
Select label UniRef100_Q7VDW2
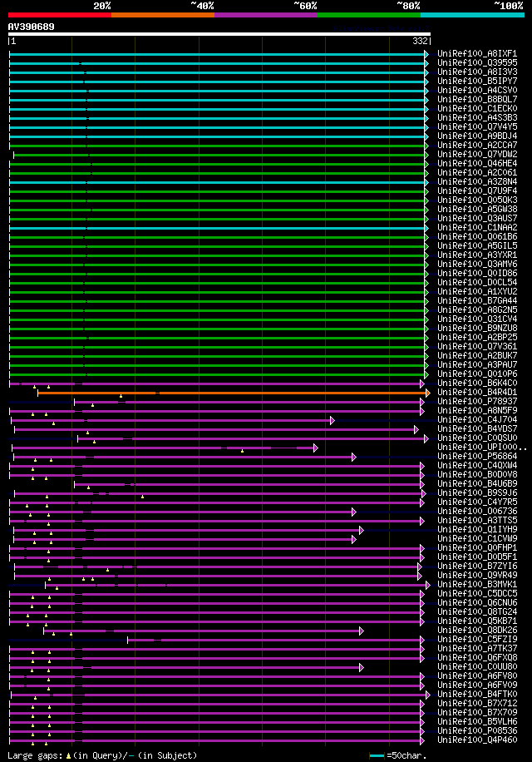[477, 154]
